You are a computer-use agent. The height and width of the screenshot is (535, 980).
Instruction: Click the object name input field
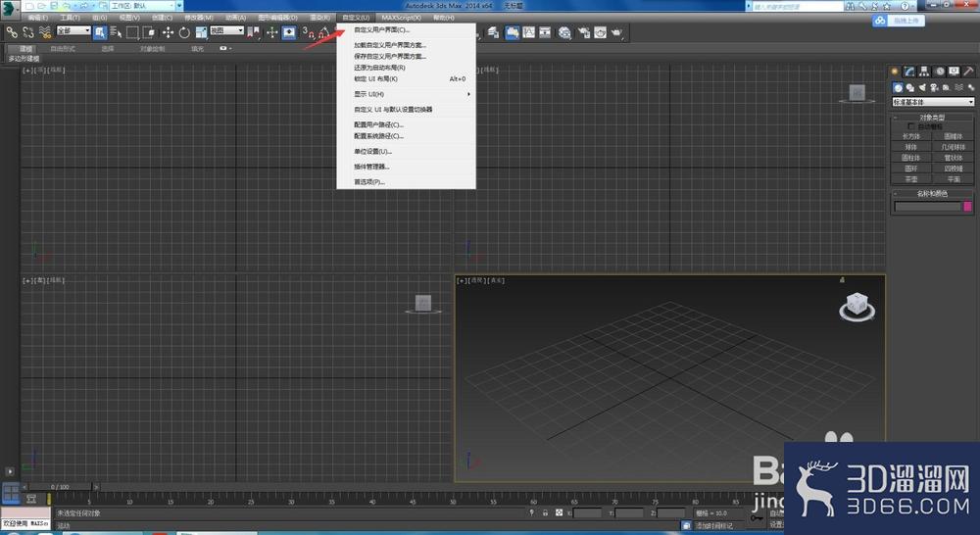928,207
